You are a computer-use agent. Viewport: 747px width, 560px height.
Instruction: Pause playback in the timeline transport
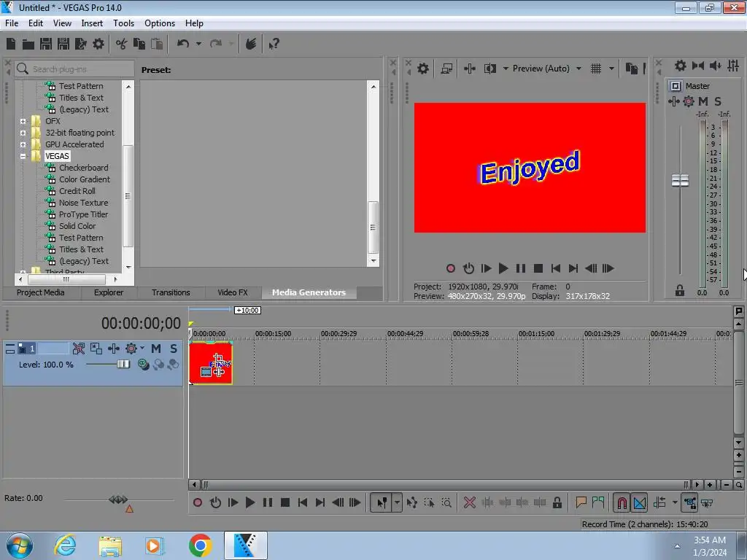[x=268, y=502]
